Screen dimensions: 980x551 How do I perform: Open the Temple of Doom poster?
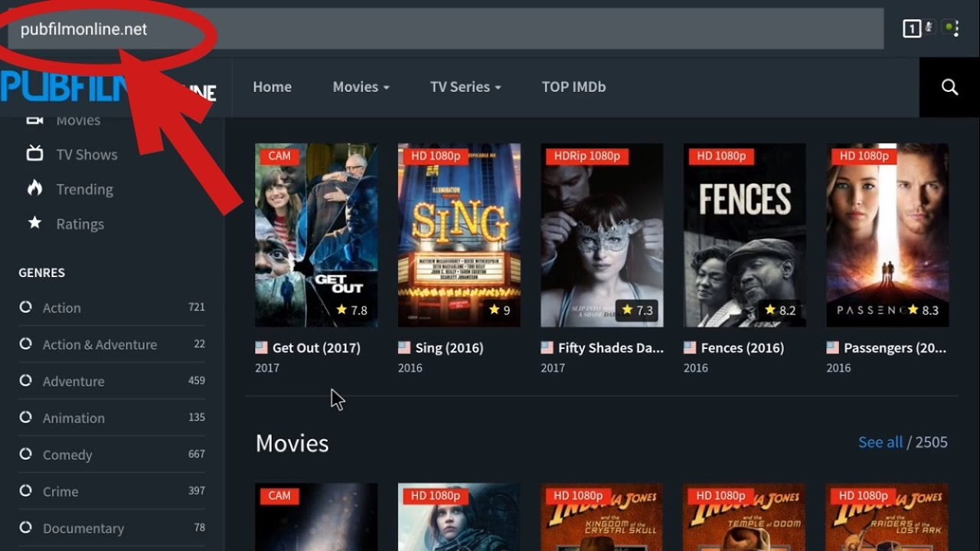pyautogui.click(x=744, y=517)
